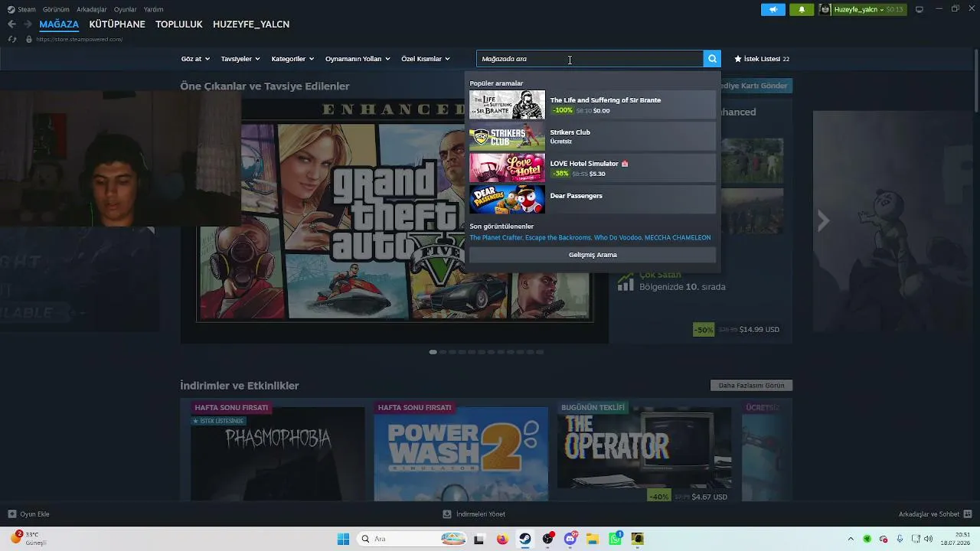Click the Mağazada ara search field
The width and height of the screenshot is (980, 551).
click(x=590, y=59)
